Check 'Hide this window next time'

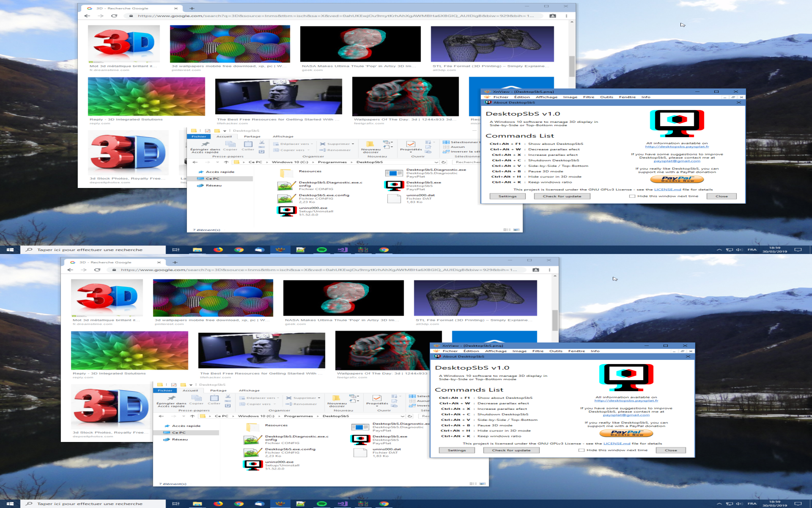point(632,196)
